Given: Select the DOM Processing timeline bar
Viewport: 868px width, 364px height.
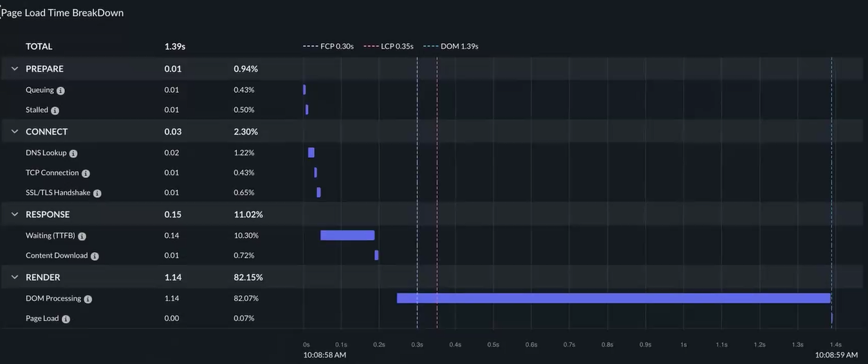Looking at the screenshot, I should [614, 298].
